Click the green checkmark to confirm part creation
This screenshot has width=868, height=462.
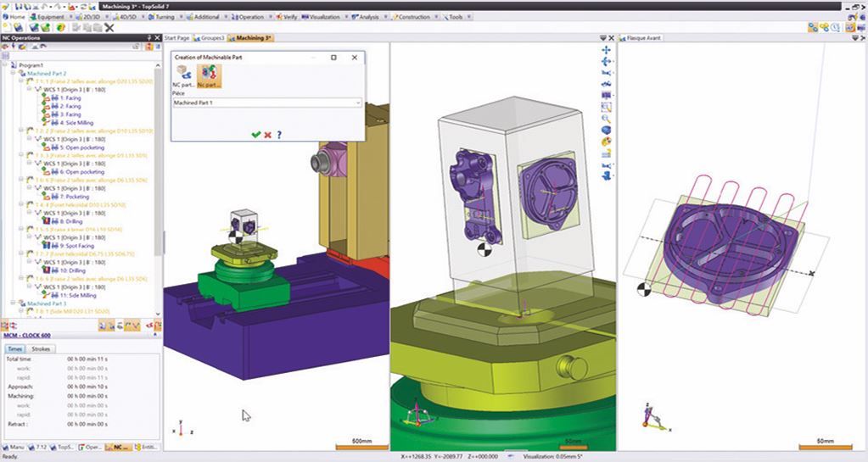(x=255, y=134)
